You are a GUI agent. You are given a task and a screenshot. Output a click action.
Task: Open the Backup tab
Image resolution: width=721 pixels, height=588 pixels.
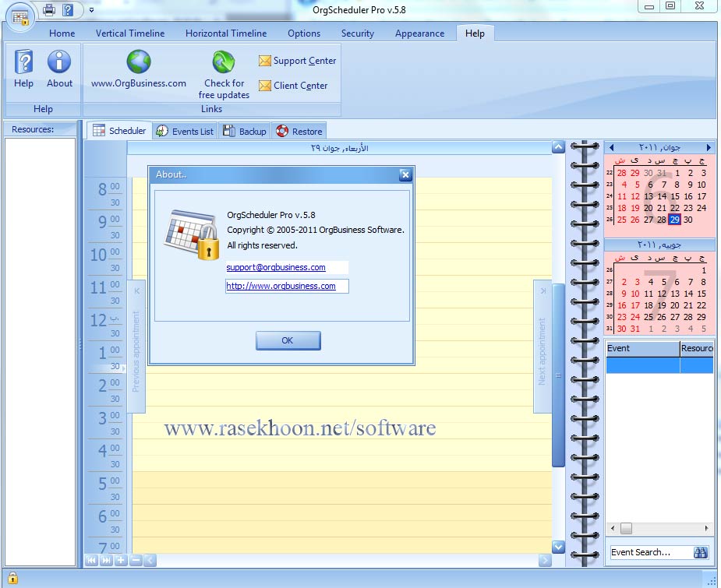245,132
